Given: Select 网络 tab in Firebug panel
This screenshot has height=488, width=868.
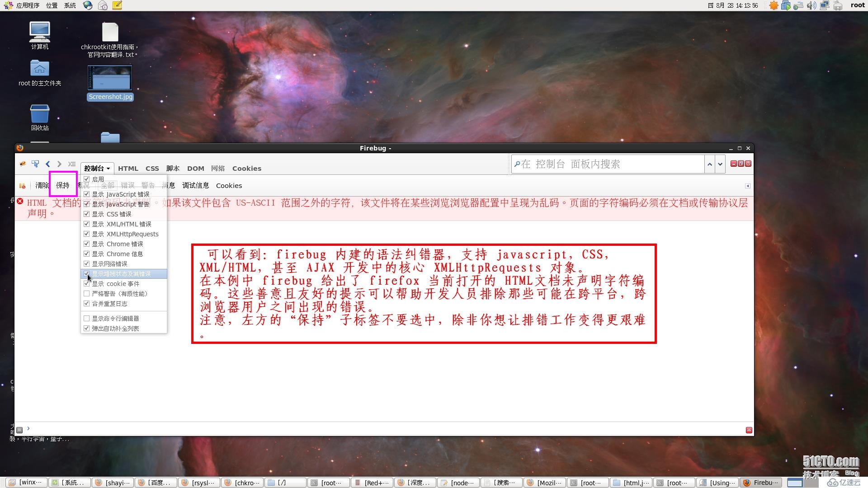Looking at the screenshot, I should [x=219, y=168].
